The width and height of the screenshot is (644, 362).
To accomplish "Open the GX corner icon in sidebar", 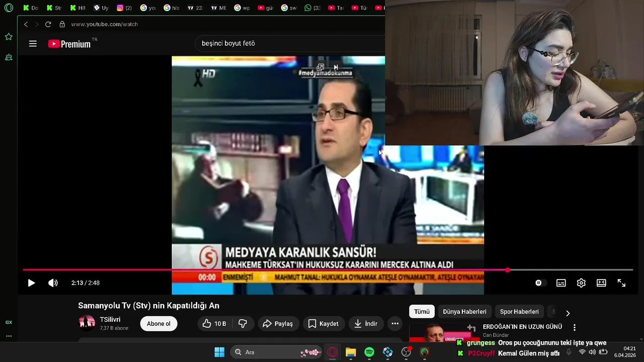I will pyautogui.click(x=9, y=322).
